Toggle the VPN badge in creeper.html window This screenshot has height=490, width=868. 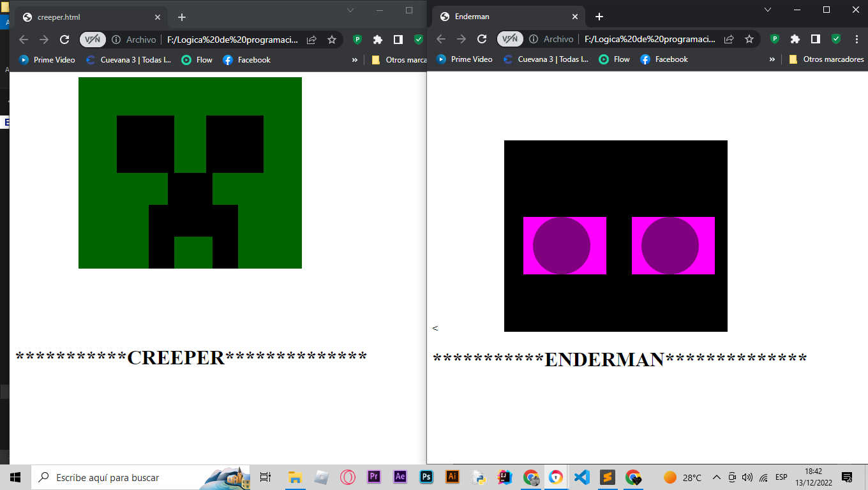93,40
